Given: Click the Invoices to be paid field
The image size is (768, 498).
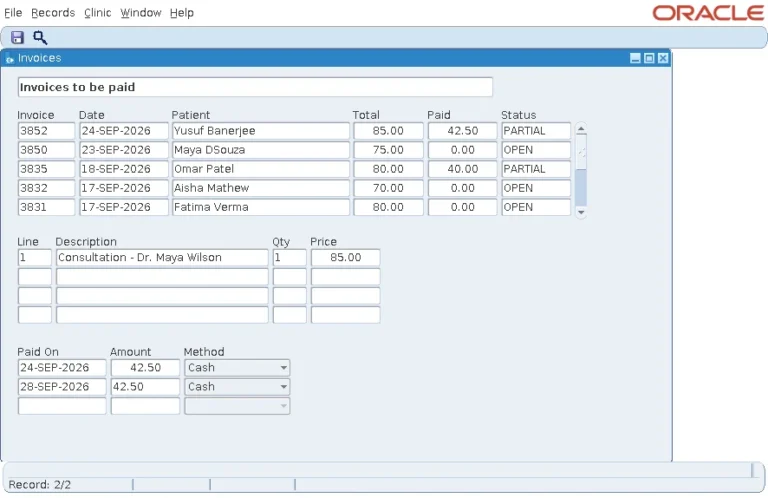Looking at the screenshot, I should pos(255,87).
